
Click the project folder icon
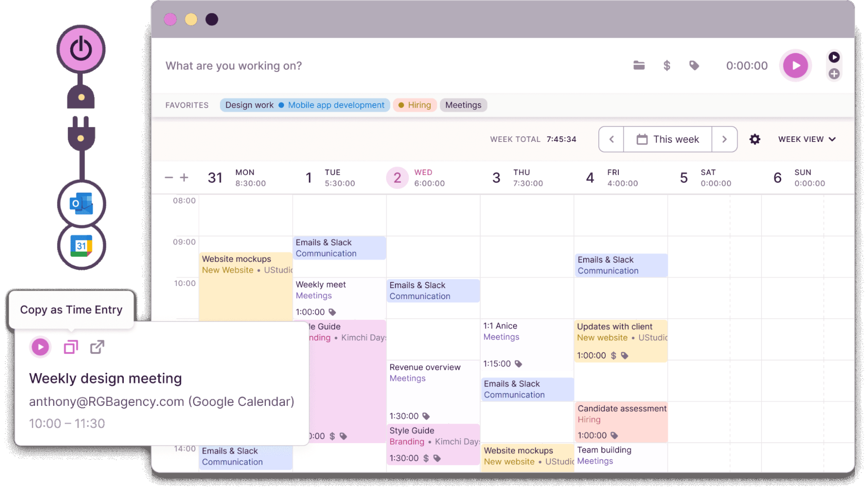tap(639, 66)
